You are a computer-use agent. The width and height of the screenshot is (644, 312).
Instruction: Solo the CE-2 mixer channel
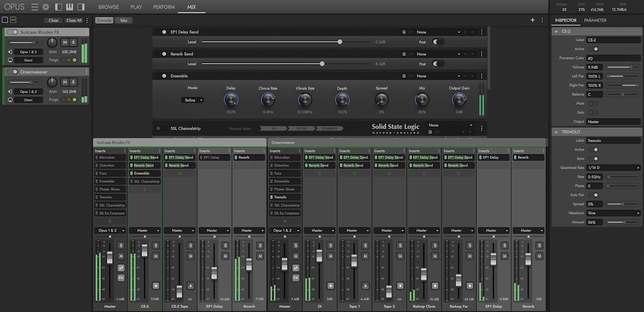[x=156, y=246]
